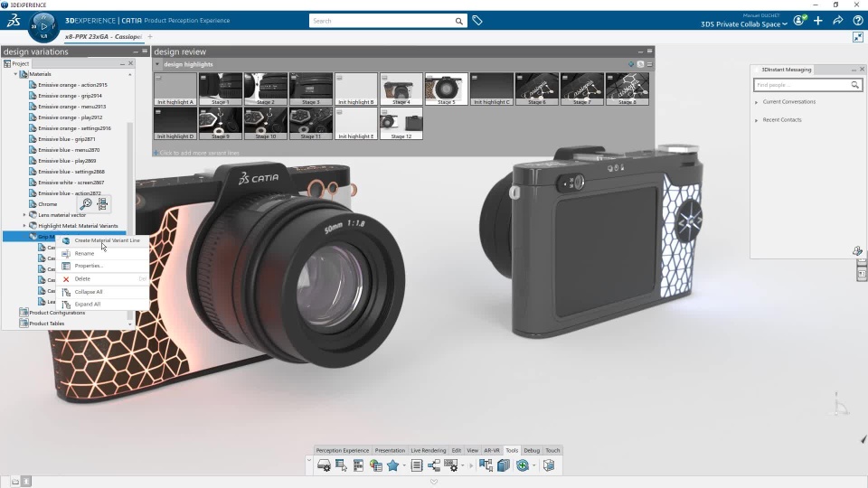Open the x8-PPX 23xGA document tab
Viewport: 868px width, 488px height.
point(103,36)
